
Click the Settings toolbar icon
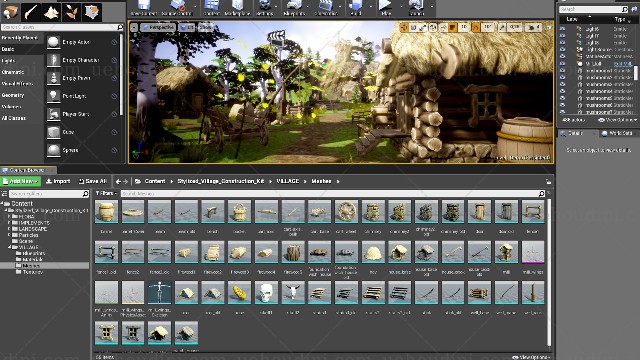264,8
